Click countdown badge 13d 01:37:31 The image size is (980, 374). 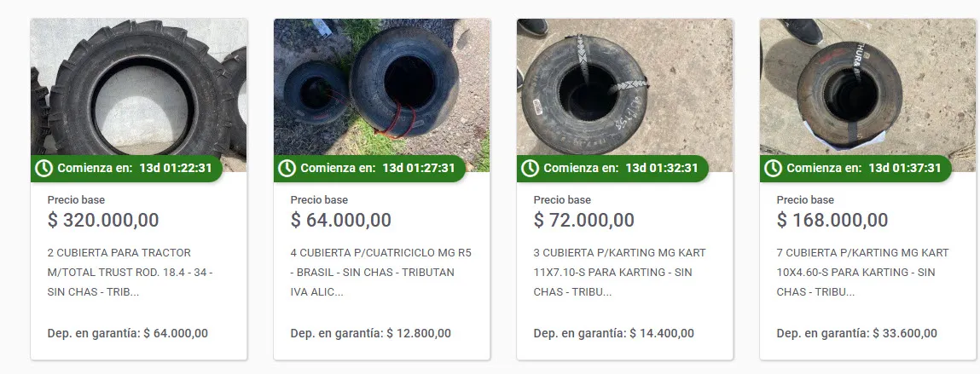pyautogui.click(x=905, y=168)
